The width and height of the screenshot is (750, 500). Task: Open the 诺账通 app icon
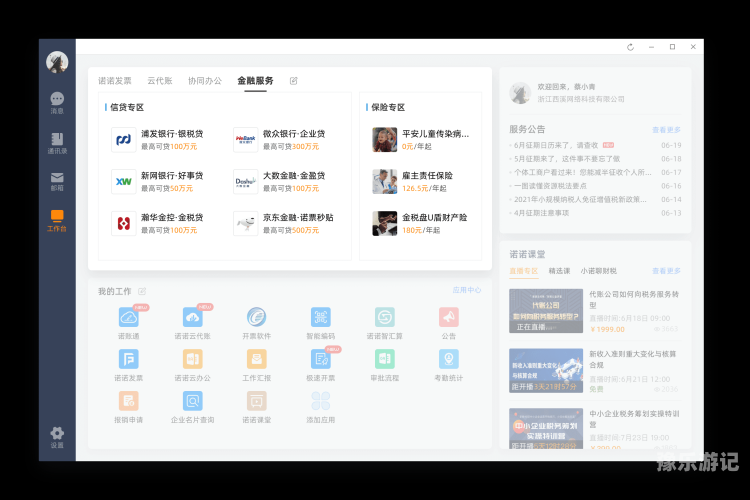point(129,317)
